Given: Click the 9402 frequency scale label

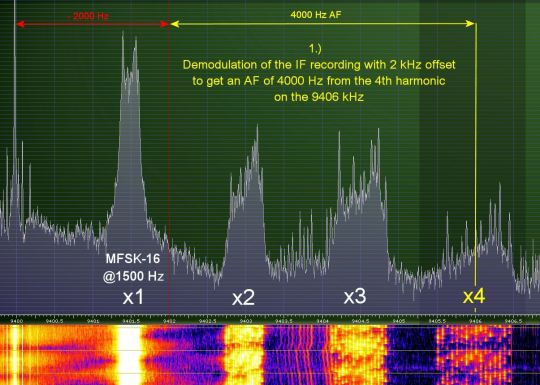Looking at the screenshot, I should [169, 321].
